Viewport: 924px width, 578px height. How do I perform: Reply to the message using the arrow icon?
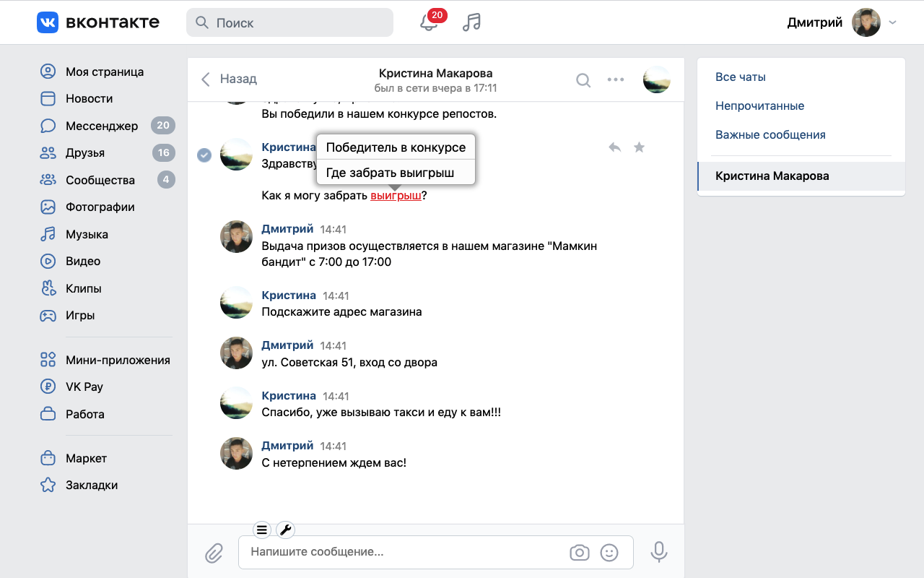point(614,147)
